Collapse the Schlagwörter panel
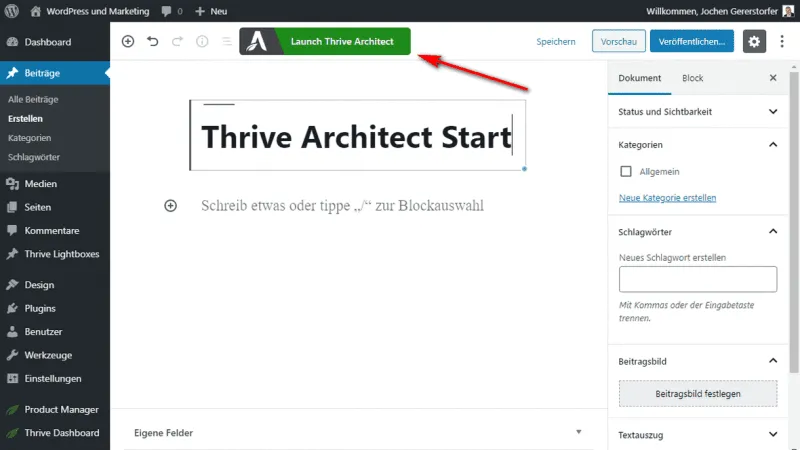The height and width of the screenshot is (450, 800). coord(697,232)
